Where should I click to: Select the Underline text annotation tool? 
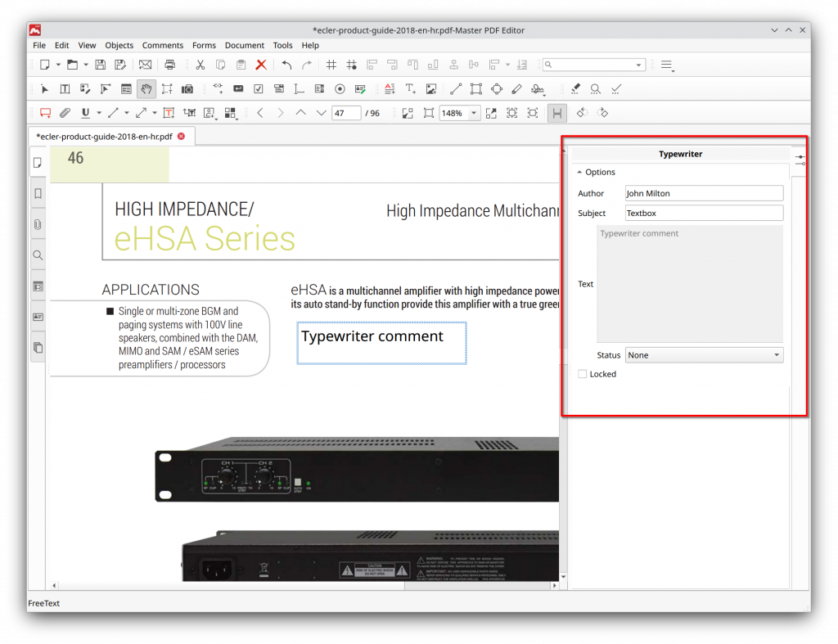coord(84,113)
